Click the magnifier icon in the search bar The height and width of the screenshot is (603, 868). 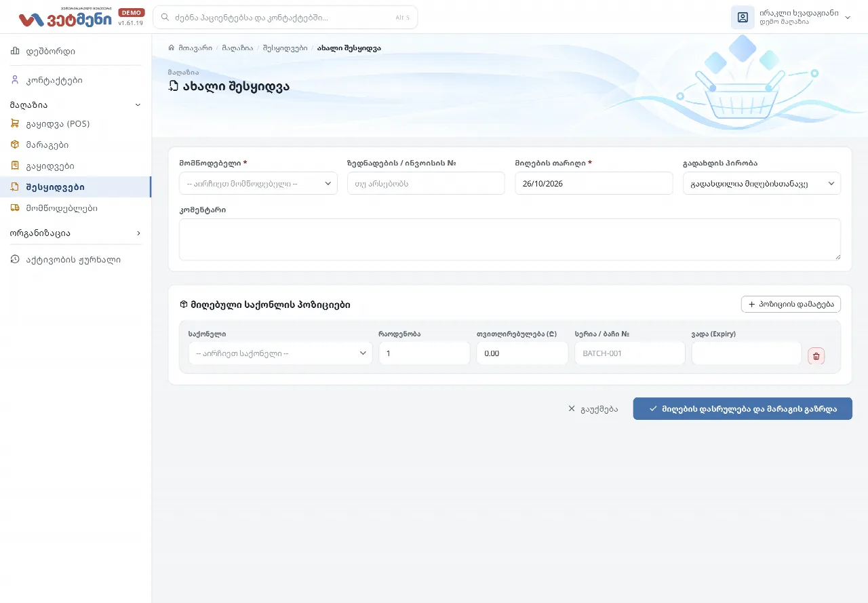(x=165, y=17)
